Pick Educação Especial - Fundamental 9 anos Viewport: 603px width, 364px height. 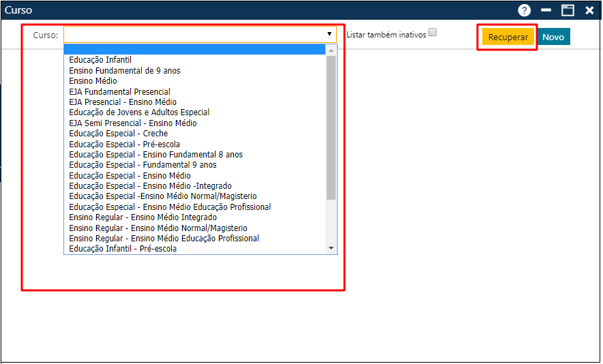pyautogui.click(x=194, y=165)
